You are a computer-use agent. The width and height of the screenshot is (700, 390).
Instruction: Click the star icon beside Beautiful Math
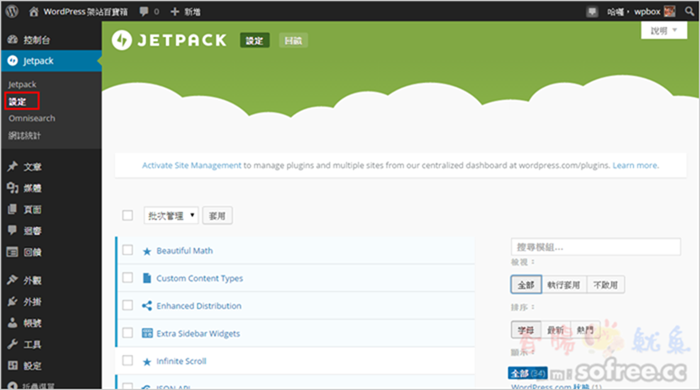click(x=147, y=251)
